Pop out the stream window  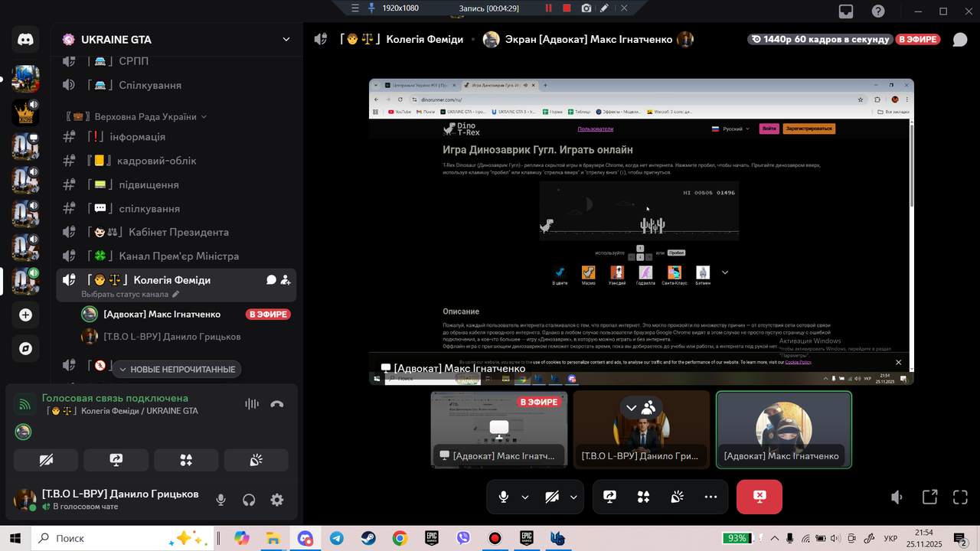pos(929,497)
